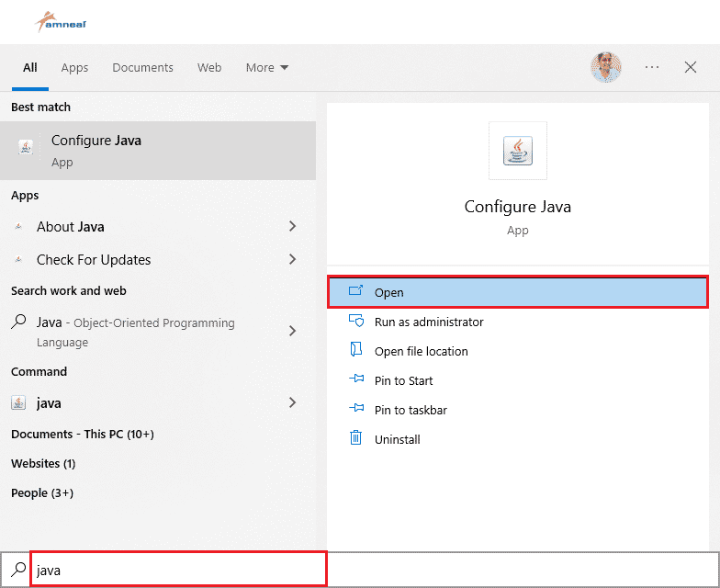Click the user profile avatar picture
720x588 pixels.
pos(605,67)
